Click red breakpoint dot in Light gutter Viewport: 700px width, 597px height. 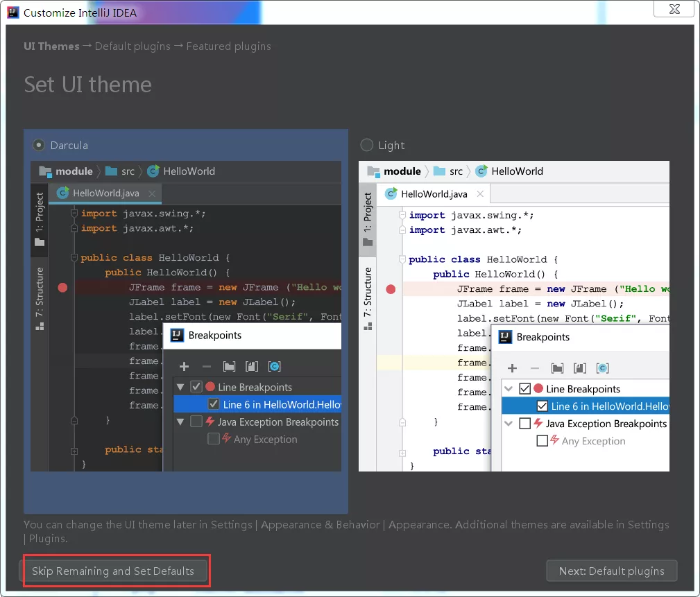(391, 290)
